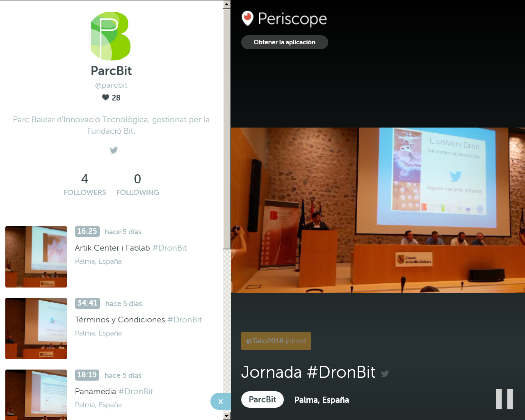Click the 34:41 duration badge
This screenshot has width=525, height=420.
[x=87, y=303]
